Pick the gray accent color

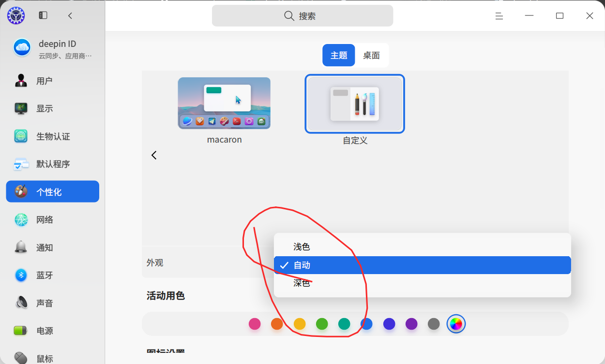(434, 324)
